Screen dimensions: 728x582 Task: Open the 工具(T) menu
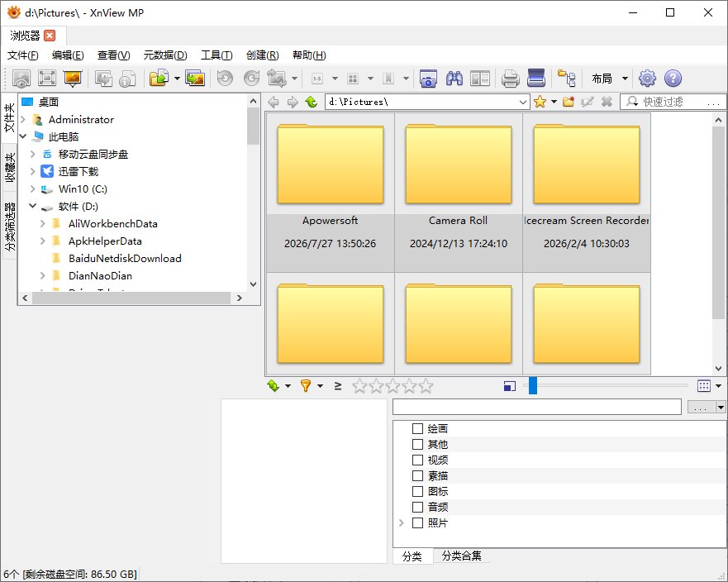216,55
